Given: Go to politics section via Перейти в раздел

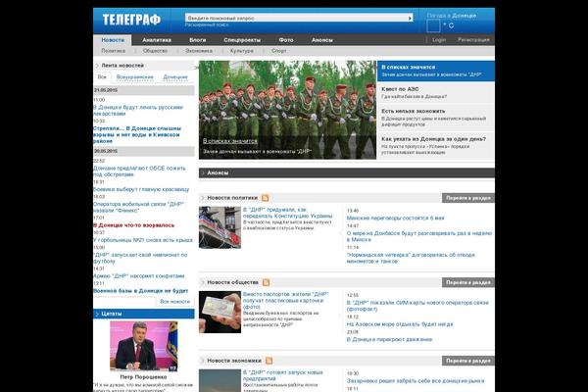Looking at the screenshot, I should pos(468,198).
